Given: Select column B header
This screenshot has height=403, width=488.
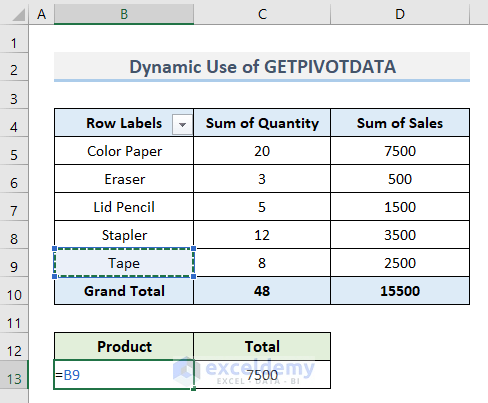Looking at the screenshot, I should point(124,14).
